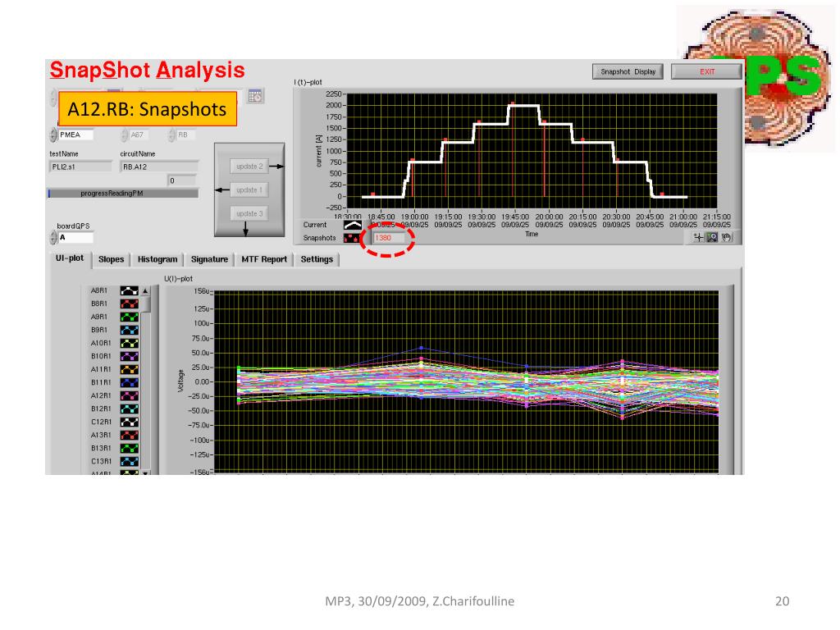Click the A11R1 plot legend icon
Screen dimensions: 840x630
129,369
